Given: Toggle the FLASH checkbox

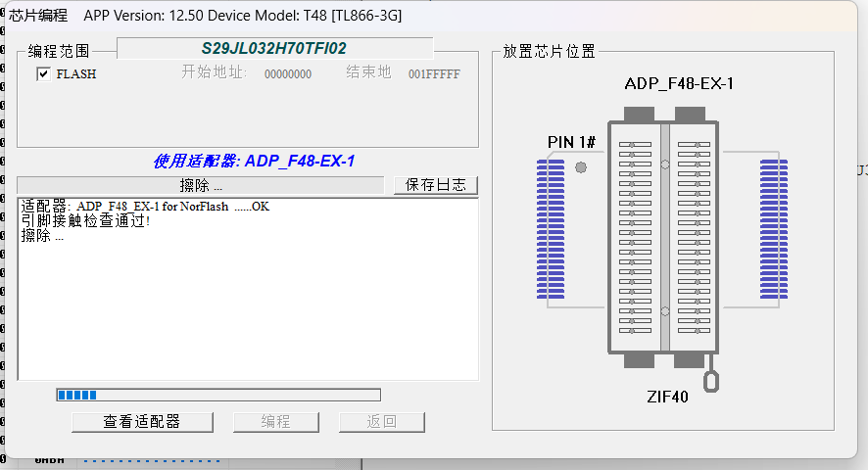Looking at the screenshot, I should point(43,73).
